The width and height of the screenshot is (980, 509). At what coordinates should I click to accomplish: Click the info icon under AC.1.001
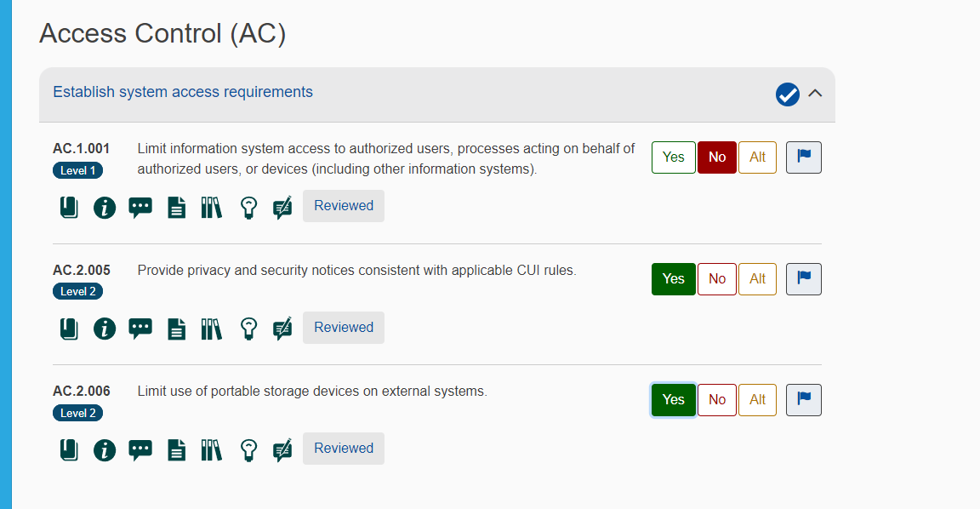pyautogui.click(x=105, y=207)
